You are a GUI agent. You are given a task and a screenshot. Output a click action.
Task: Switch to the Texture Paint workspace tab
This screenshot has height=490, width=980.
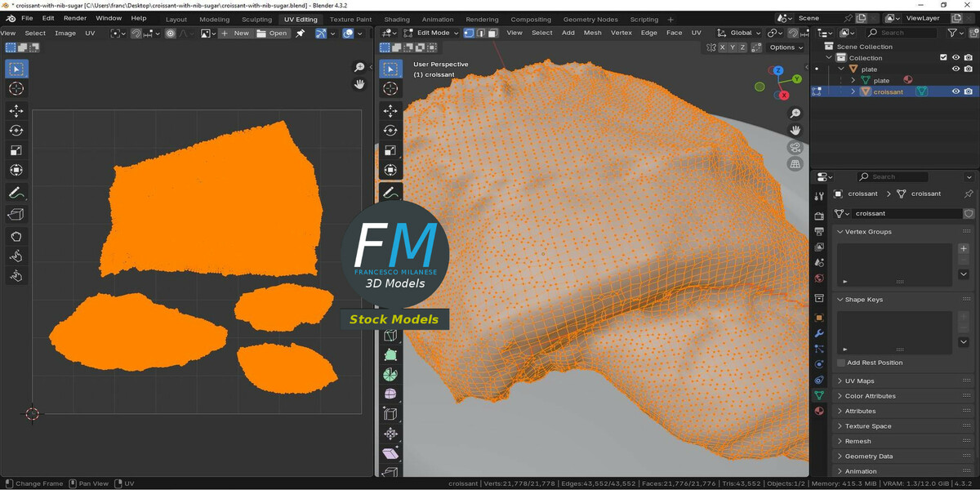click(x=350, y=19)
